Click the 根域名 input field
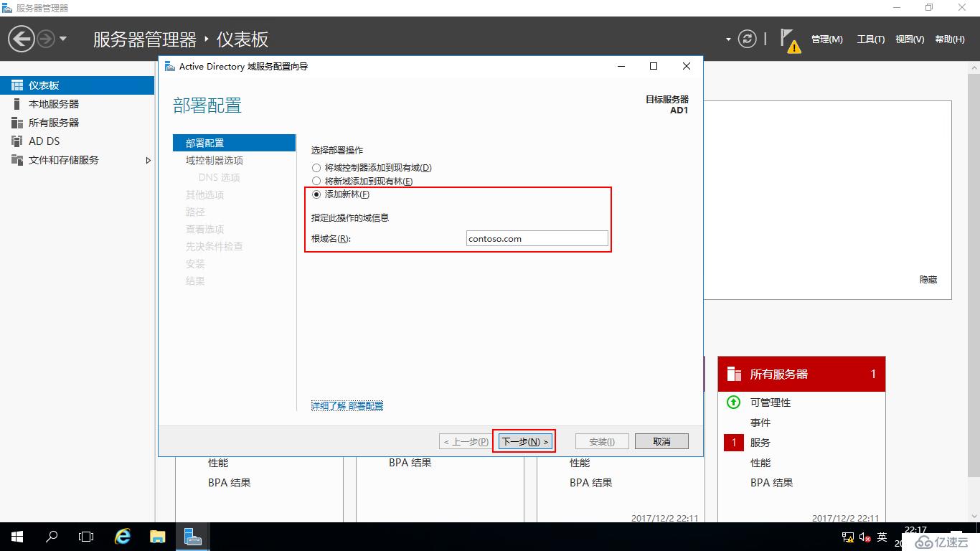Screen dimensions: 980x551 click(x=537, y=239)
